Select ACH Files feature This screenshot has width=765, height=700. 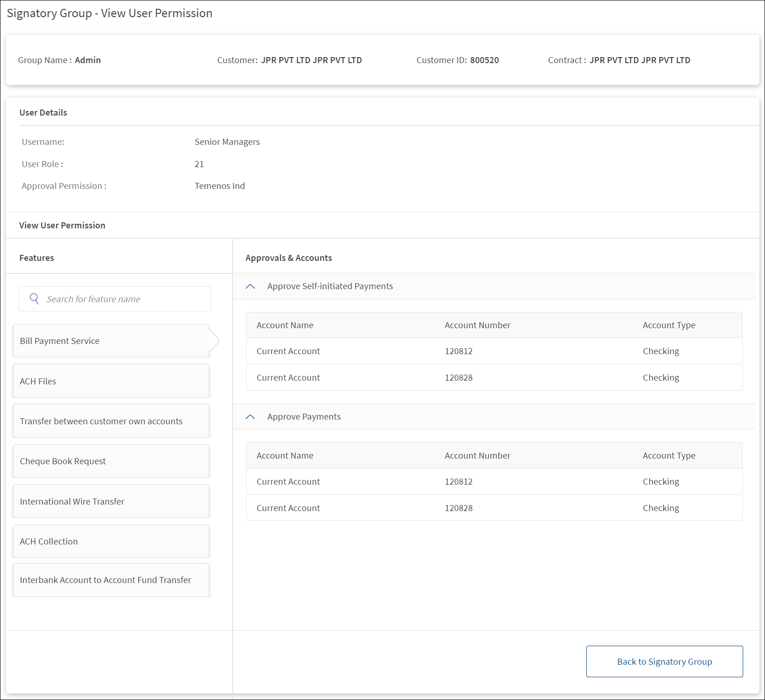[111, 381]
